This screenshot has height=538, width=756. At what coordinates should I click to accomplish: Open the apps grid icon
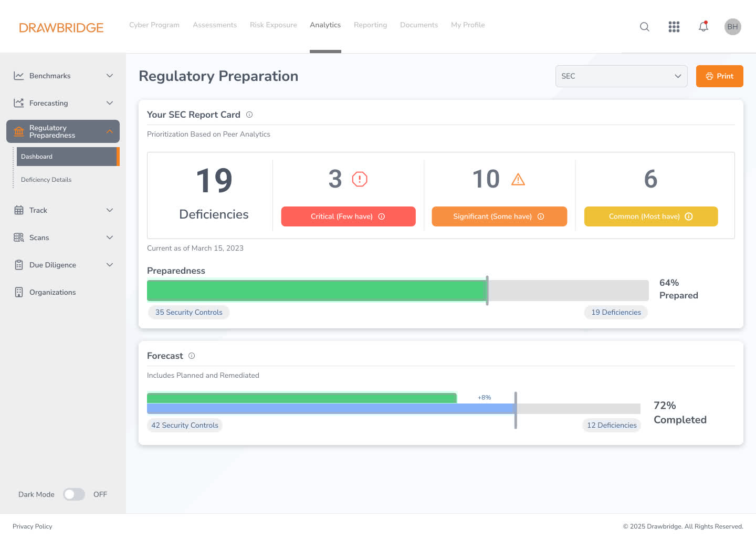(674, 27)
